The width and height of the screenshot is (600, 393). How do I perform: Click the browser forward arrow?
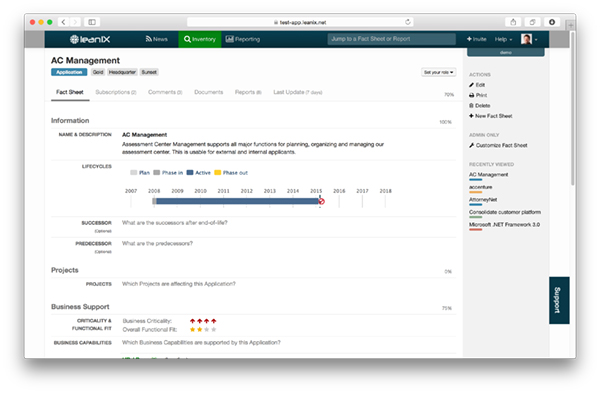[x=75, y=22]
